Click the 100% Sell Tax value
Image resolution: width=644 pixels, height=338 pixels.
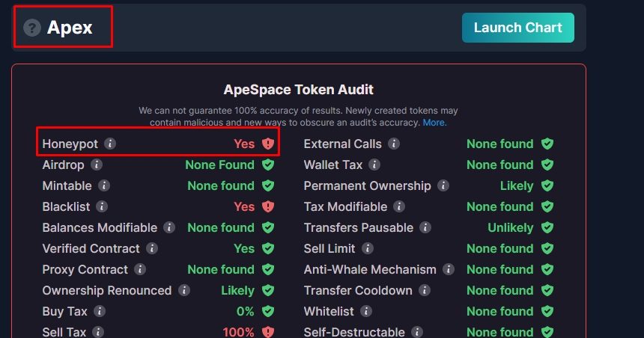pos(238,332)
